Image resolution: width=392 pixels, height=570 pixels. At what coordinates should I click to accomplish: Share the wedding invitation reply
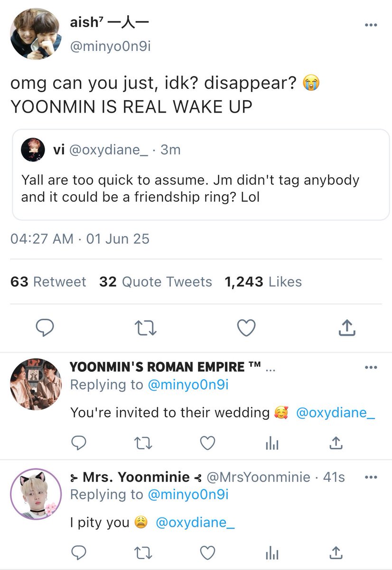pos(336,443)
